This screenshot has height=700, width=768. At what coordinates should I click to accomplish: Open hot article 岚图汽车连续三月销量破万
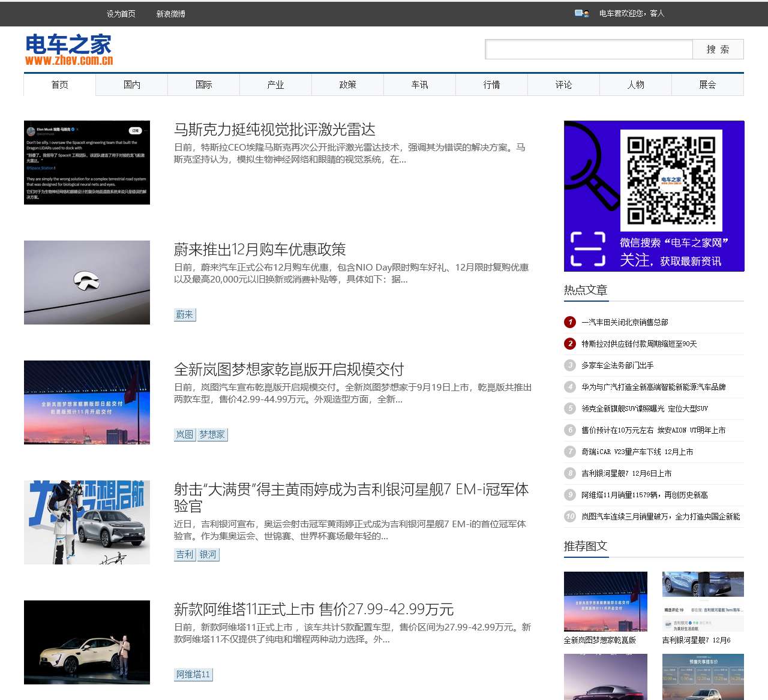pyautogui.click(x=661, y=516)
